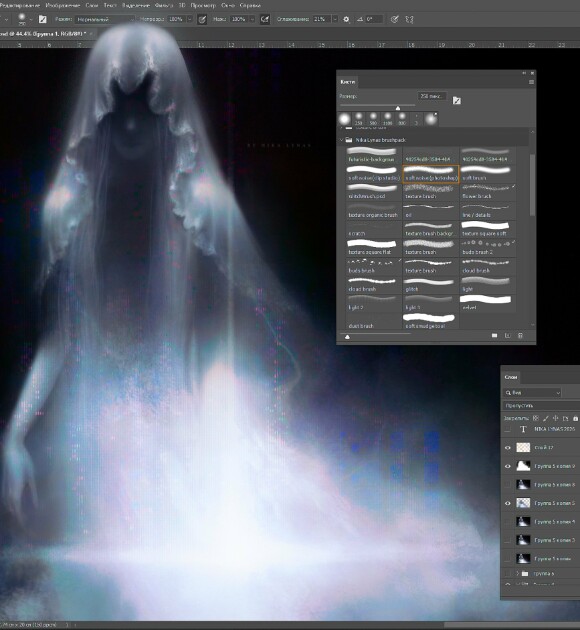The width and height of the screenshot is (580, 630).
Task: Hide layer Группа 5 копия 9
Action: 508,466
